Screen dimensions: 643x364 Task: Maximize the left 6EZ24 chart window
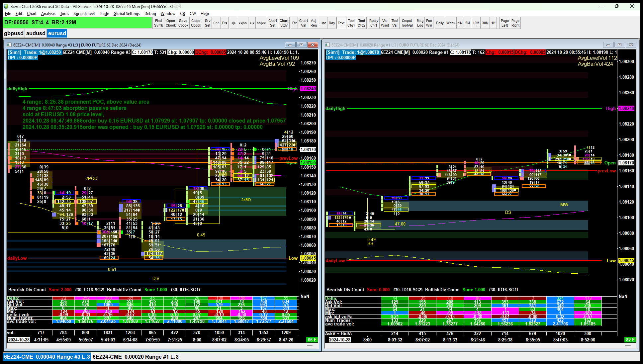point(301,45)
